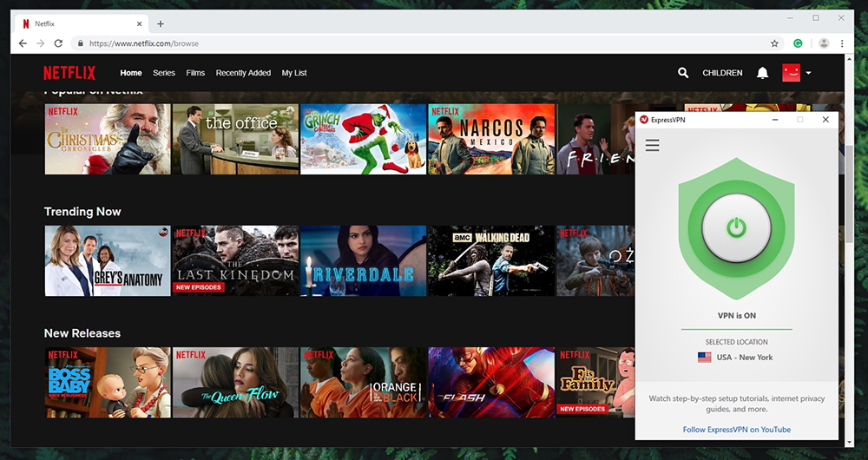Screen dimensions: 868x460
Task: Open the Friends thumbnail
Action: 595,139
